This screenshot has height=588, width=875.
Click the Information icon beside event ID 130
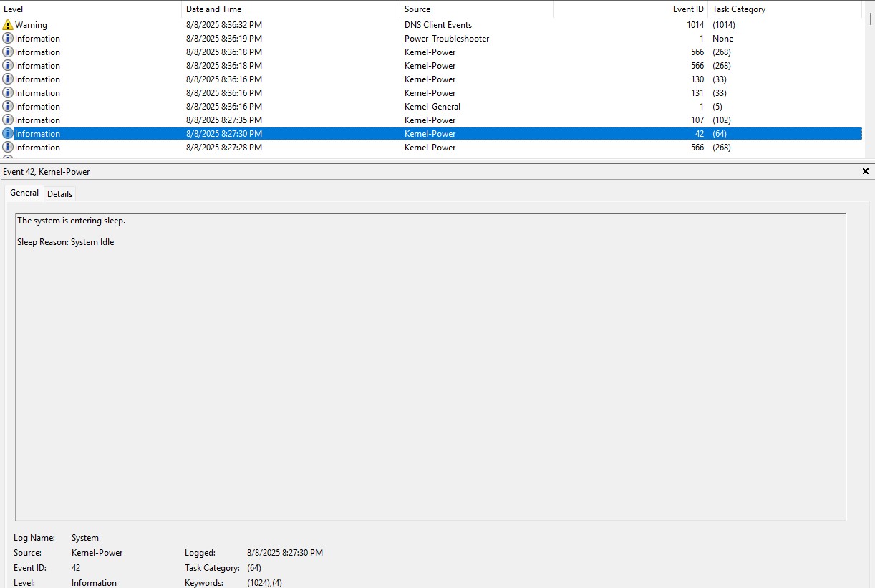tap(7, 79)
